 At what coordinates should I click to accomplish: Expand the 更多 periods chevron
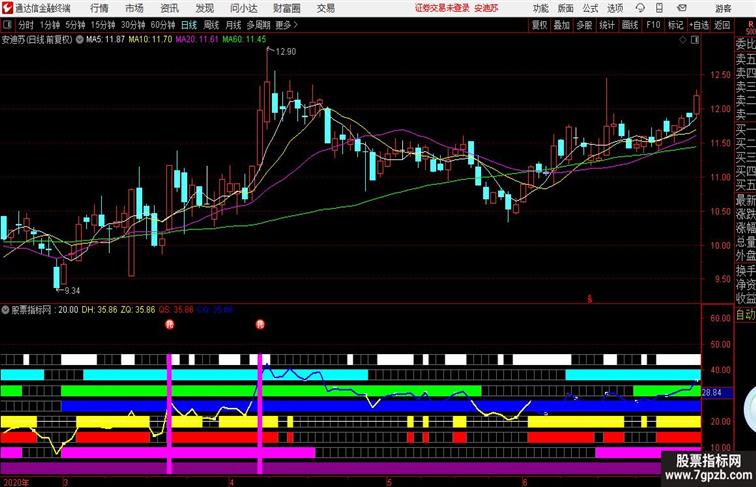pyautogui.click(x=296, y=25)
